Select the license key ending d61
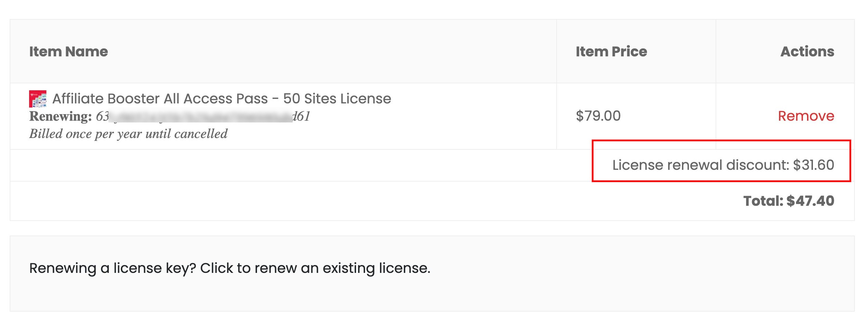This screenshot has width=868, height=322. [x=203, y=116]
